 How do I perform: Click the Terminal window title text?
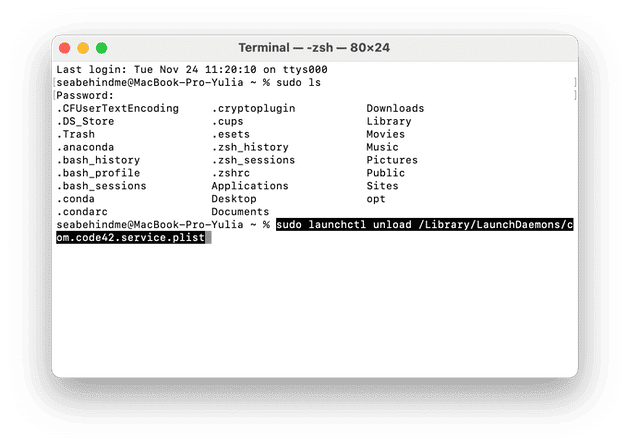point(314,48)
